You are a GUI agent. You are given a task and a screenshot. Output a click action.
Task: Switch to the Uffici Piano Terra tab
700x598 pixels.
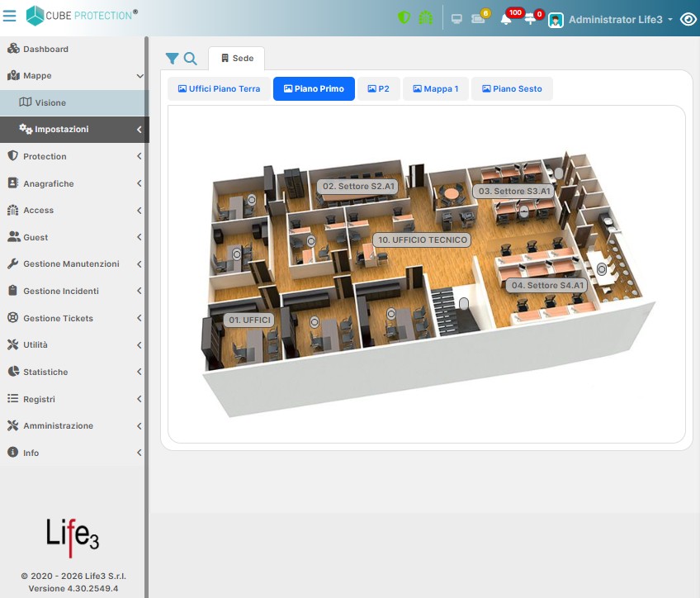[x=220, y=88]
